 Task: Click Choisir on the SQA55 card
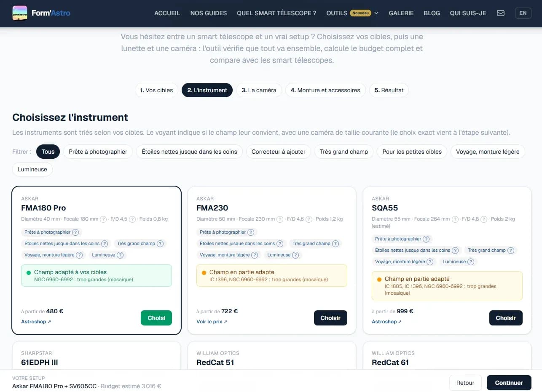pos(506,318)
